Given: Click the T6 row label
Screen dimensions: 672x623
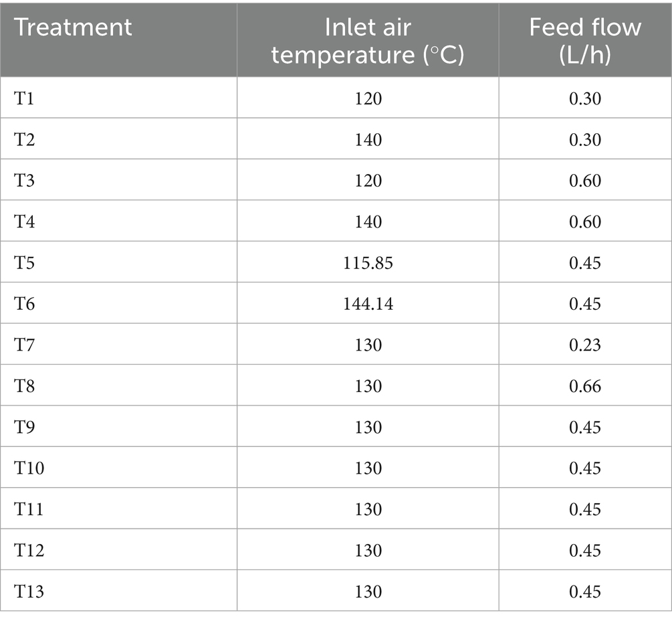Looking at the screenshot, I should 23,304.
